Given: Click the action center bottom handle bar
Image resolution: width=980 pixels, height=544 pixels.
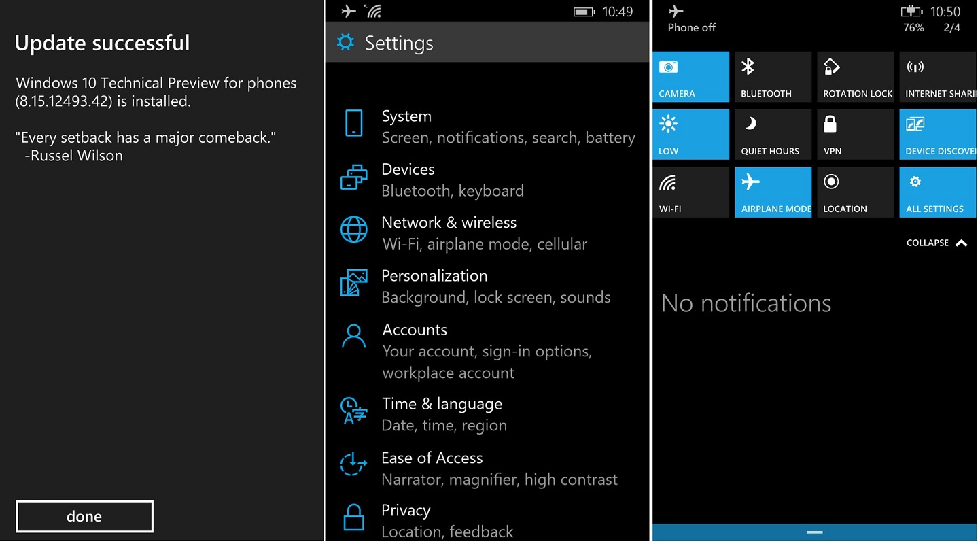Looking at the screenshot, I should [814, 532].
